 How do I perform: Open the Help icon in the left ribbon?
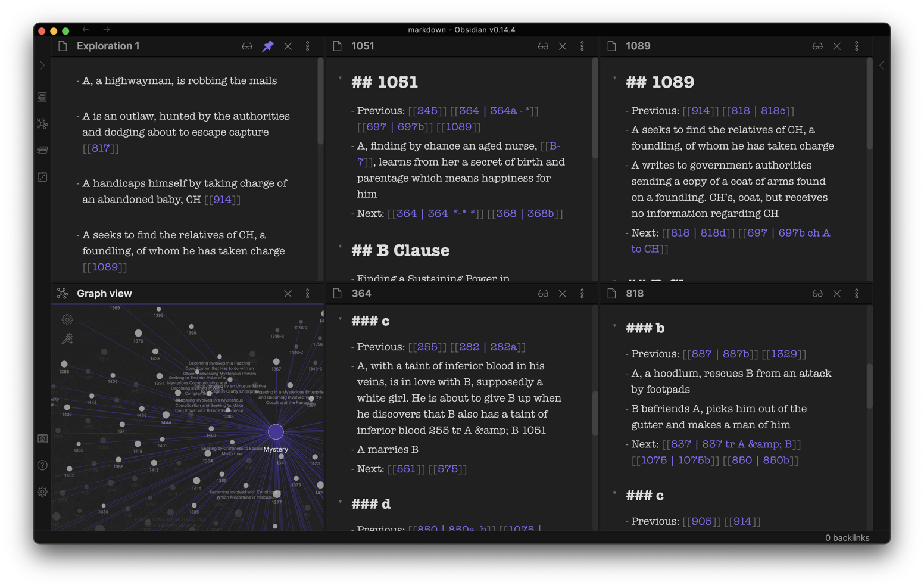click(x=42, y=465)
